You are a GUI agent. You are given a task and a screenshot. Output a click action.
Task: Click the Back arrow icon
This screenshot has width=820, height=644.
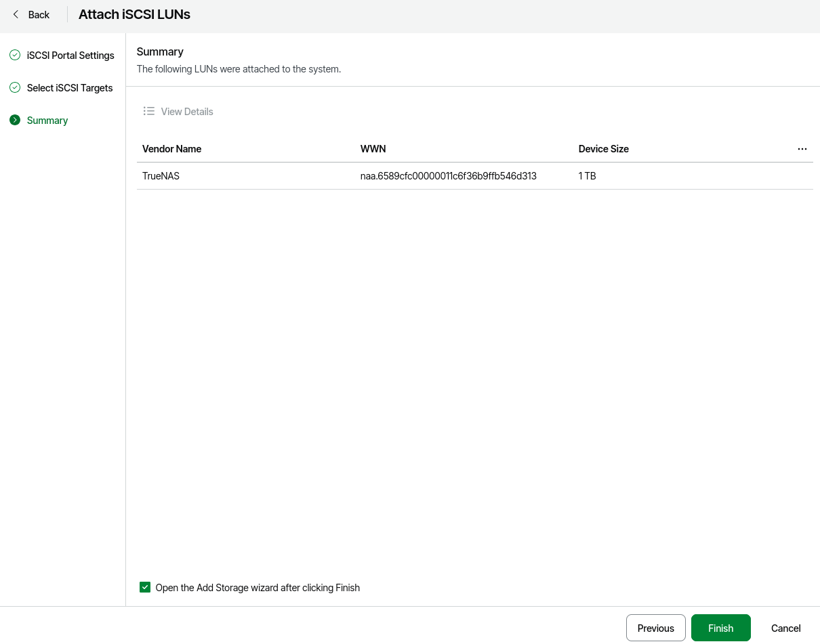point(16,14)
